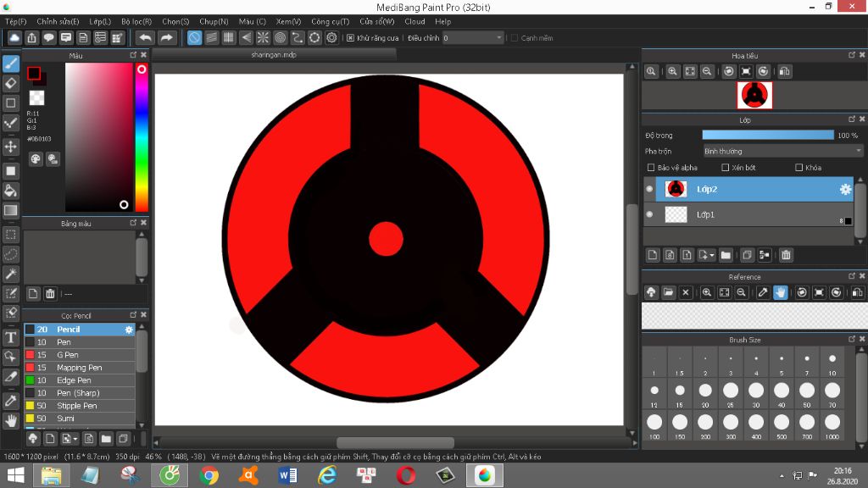Select the Brush tool in left toolbar
This screenshot has height=488, width=868.
[x=10, y=64]
